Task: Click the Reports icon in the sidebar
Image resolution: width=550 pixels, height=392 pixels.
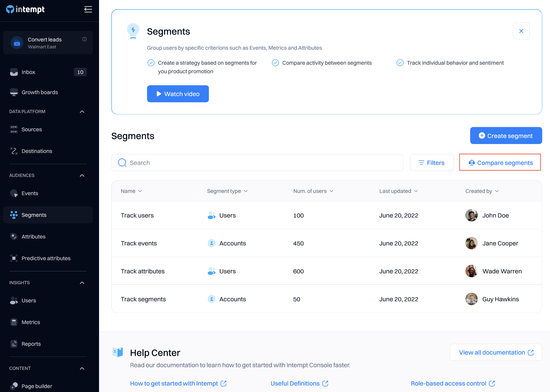Action: (x=14, y=344)
